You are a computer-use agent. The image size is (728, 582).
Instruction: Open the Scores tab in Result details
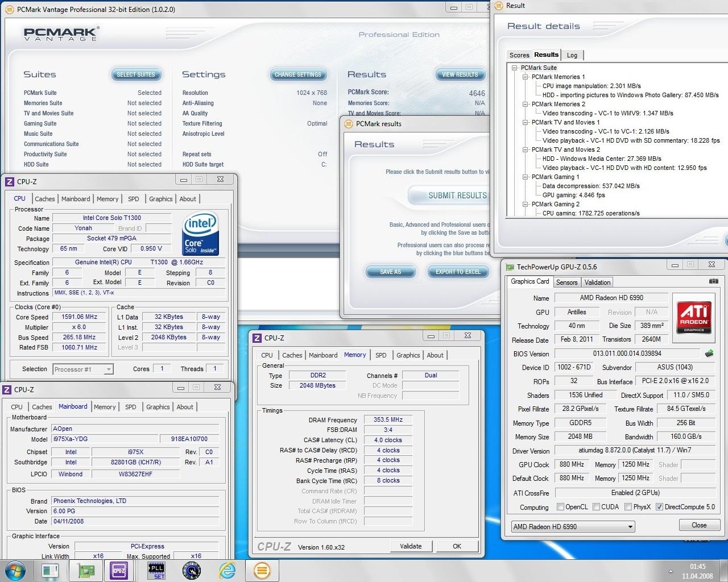point(519,55)
